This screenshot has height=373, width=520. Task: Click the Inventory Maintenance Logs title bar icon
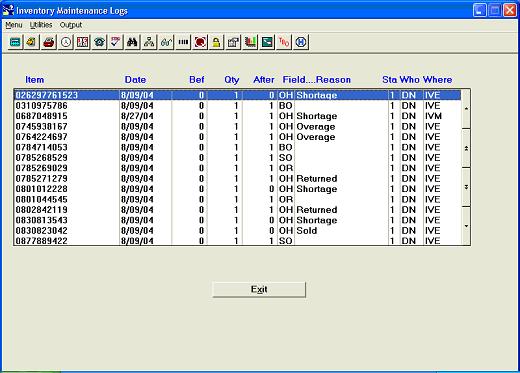[x=8, y=10]
